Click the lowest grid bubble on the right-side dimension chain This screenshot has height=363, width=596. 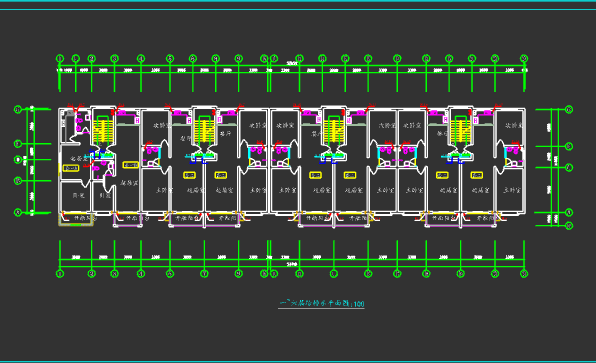coord(569,226)
